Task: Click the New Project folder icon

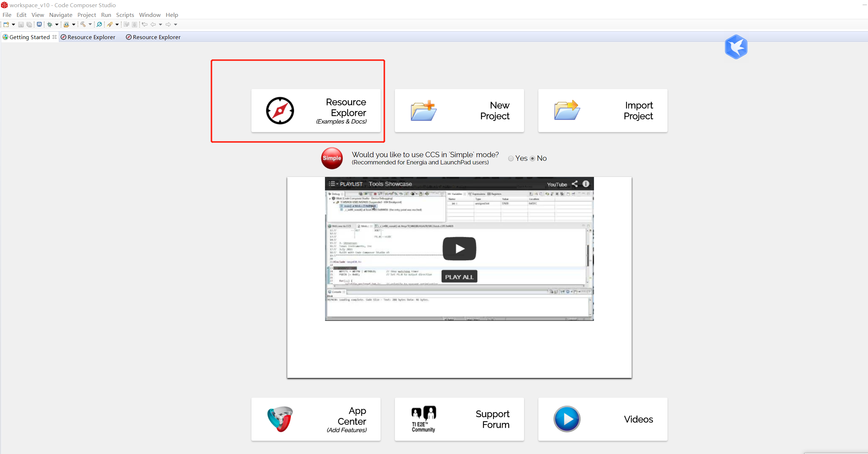Action: (424, 111)
